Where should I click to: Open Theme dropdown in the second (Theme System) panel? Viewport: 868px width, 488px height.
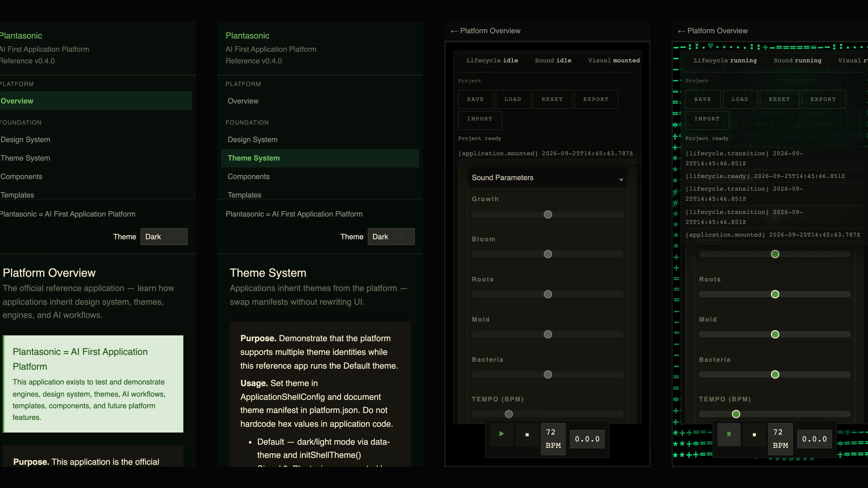391,237
